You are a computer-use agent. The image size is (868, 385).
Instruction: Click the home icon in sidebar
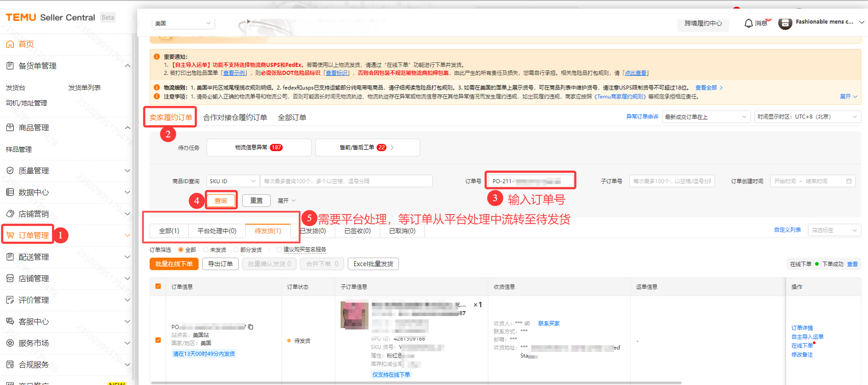coord(10,44)
